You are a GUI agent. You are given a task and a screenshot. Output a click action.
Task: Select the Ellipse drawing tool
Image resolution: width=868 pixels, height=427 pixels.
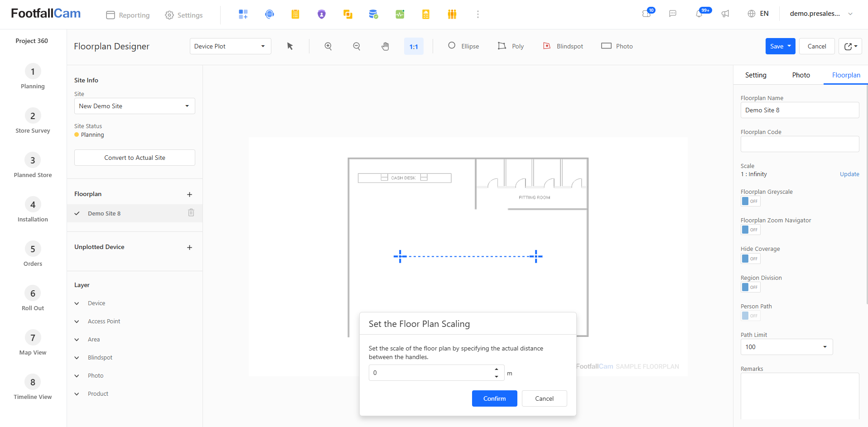463,46
